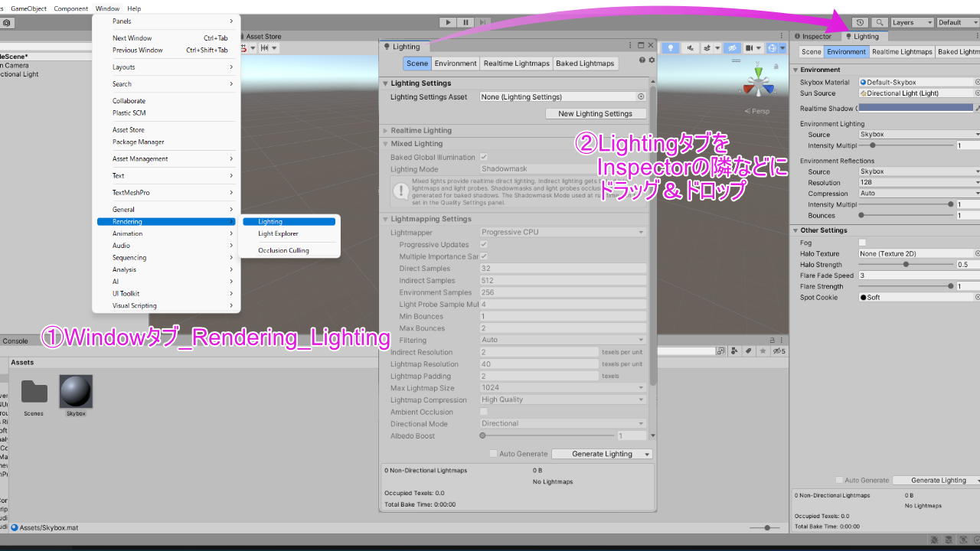Enable Ambient Occlusion checkbox

click(x=484, y=412)
